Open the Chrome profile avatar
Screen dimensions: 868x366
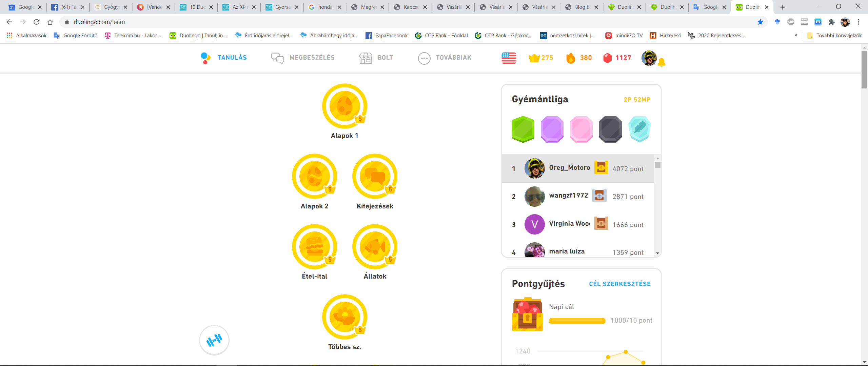(845, 22)
